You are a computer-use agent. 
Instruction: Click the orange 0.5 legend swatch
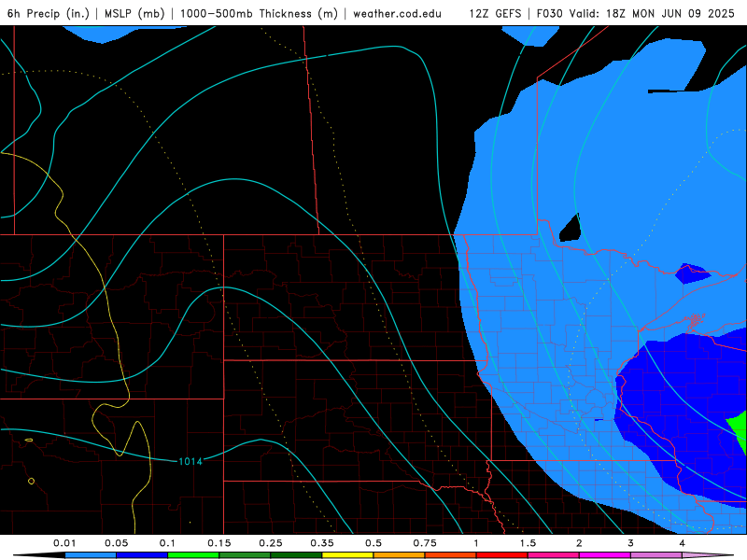tap(400, 555)
